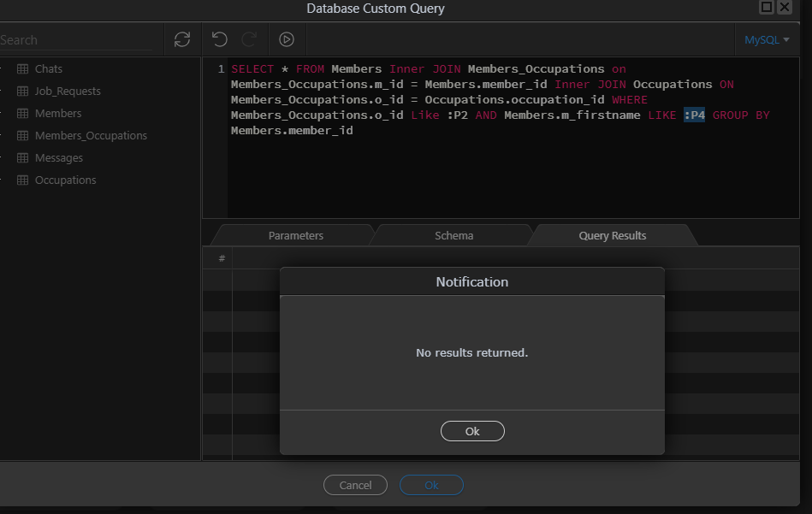Click the Chats table grid icon
The image size is (812, 514).
[x=23, y=68]
